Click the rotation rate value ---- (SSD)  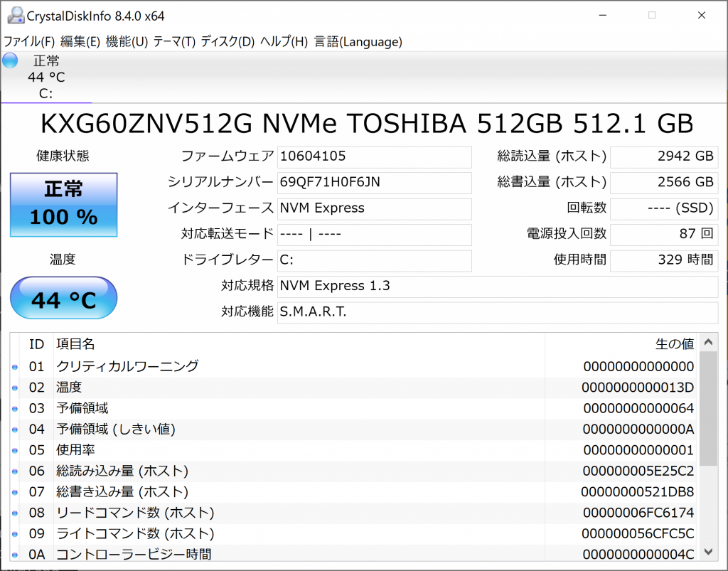click(664, 209)
